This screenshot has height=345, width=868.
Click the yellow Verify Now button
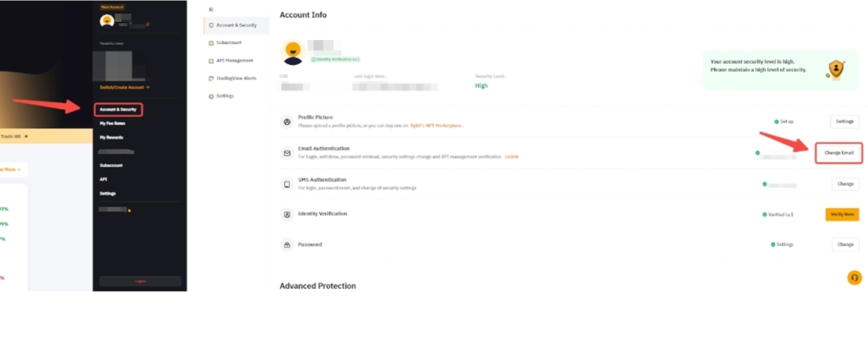point(842,214)
